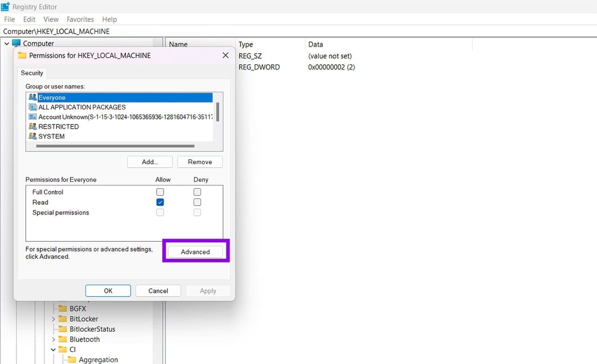Select the Computer icon in the tree

tap(16, 43)
